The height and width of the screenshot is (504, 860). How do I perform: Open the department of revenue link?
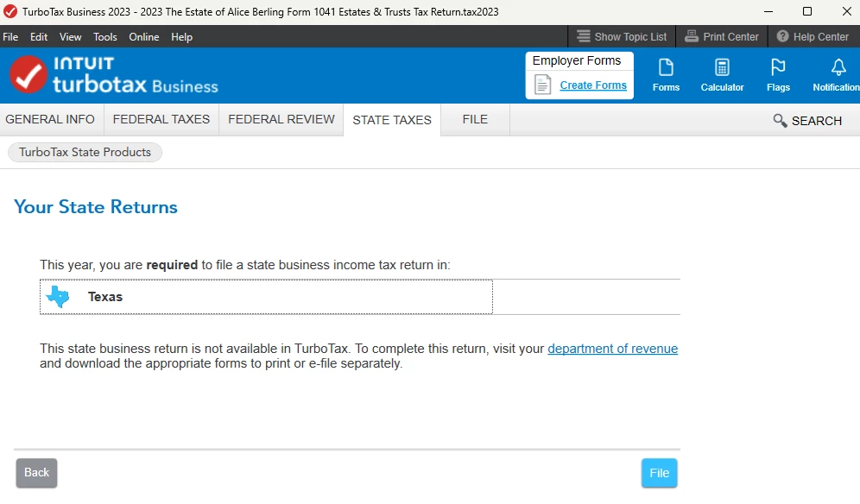point(613,349)
